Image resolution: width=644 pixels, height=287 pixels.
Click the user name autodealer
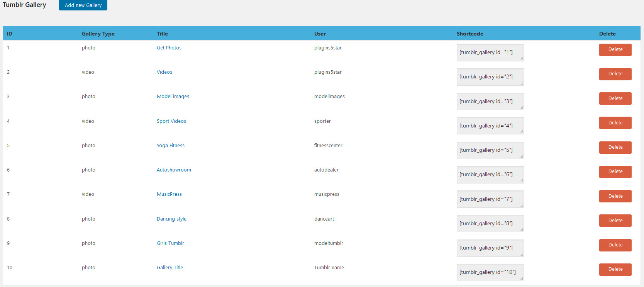tap(326, 170)
